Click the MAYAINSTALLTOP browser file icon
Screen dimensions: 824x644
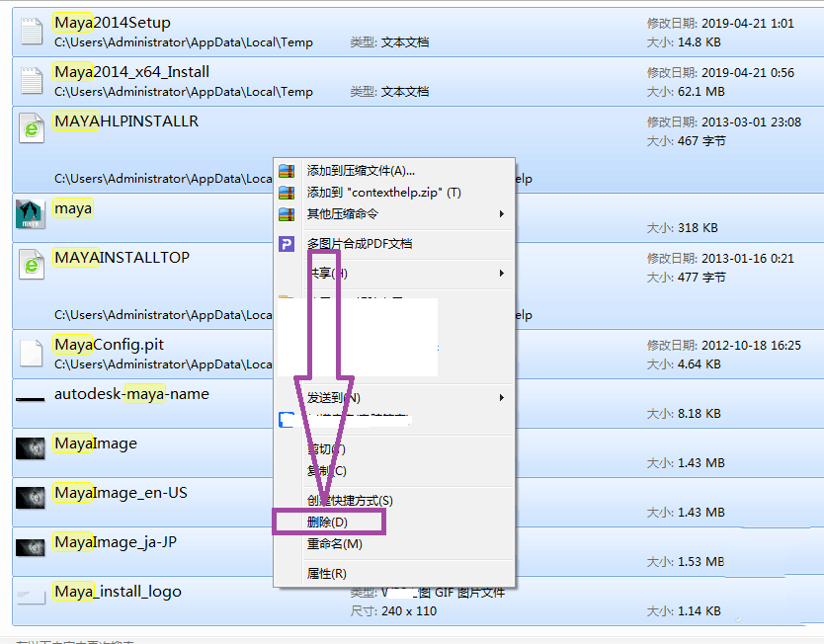click(x=32, y=265)
